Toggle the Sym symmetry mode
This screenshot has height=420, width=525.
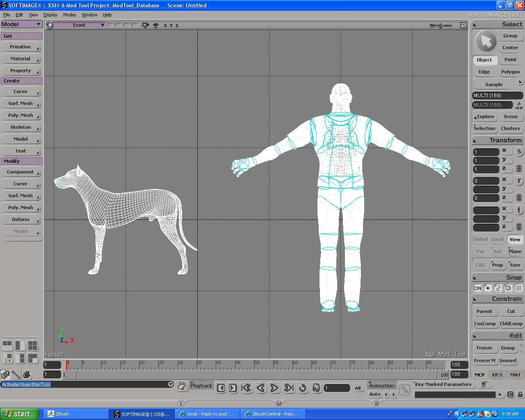click(515, 265)
